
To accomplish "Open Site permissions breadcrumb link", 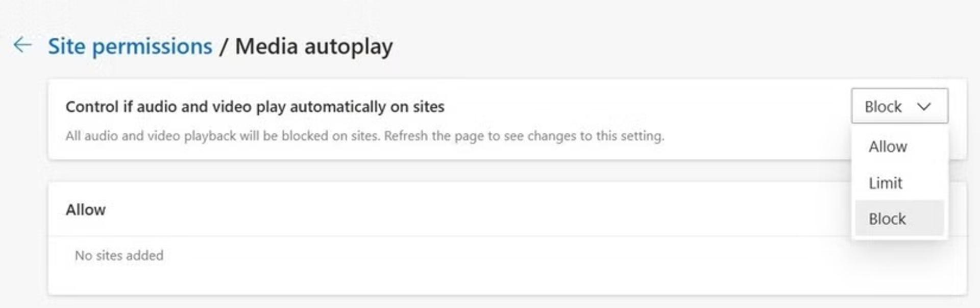I will [130, 46].
